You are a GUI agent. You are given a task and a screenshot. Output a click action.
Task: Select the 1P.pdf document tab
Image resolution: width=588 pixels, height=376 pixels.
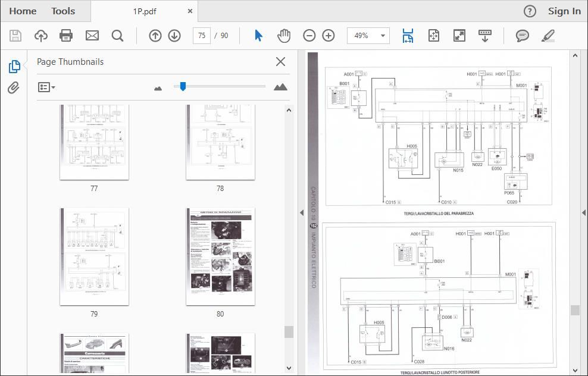pos(145,11)
